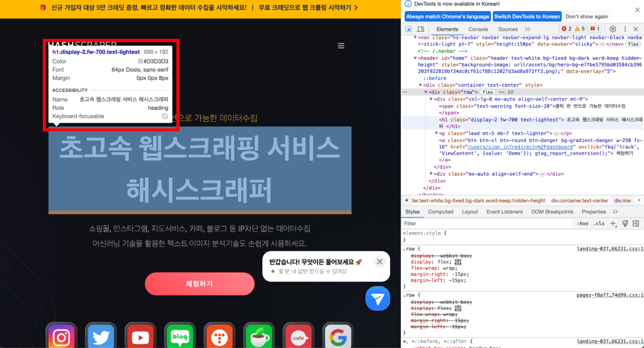Click the red 체험하기 button on webpage
Screen dimensions: 644x348
[x=199, y=284]
